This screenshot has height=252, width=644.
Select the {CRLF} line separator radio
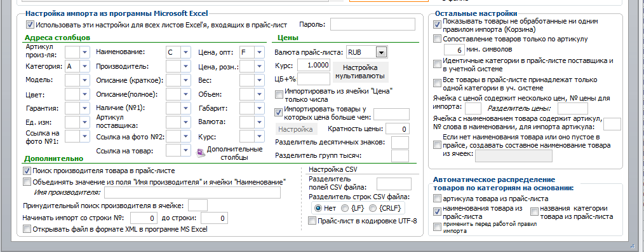pos(373,207)
